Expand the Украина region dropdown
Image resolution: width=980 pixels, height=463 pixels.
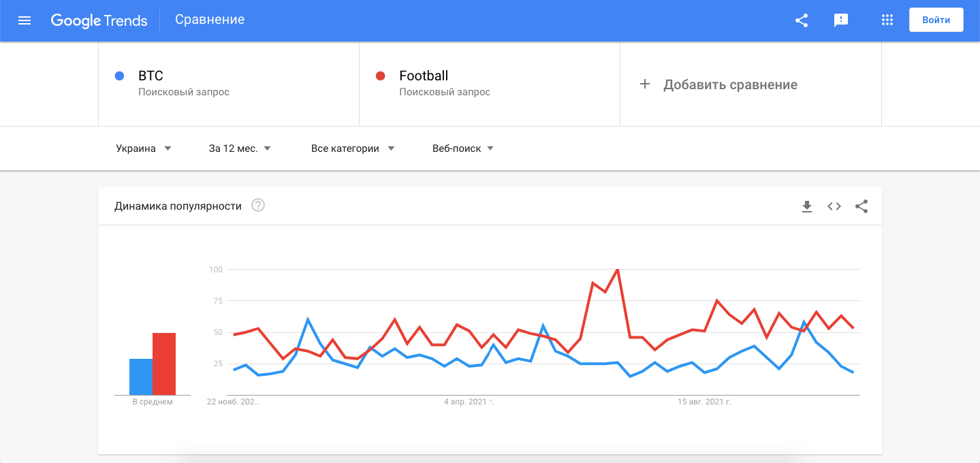tap(144, 148)
